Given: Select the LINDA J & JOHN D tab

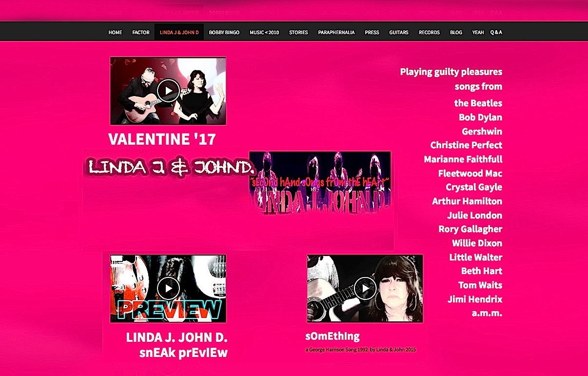Looking at the screenshot, I should [179, 33].
